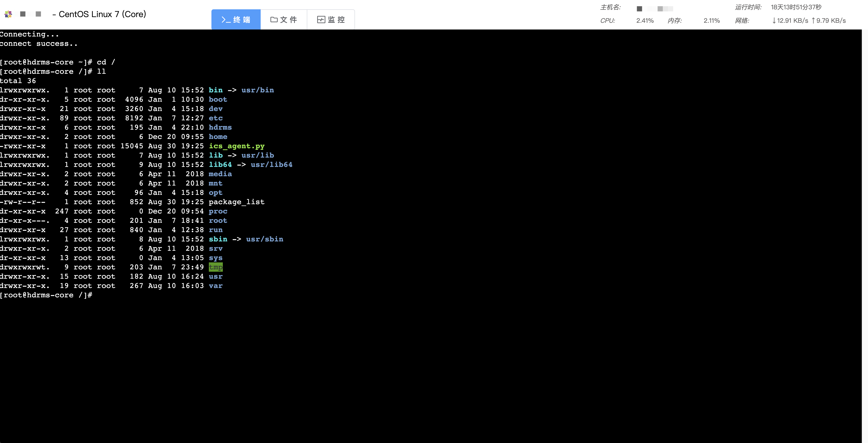Click the blurred 主机名 hostname value

coord(655,9)
